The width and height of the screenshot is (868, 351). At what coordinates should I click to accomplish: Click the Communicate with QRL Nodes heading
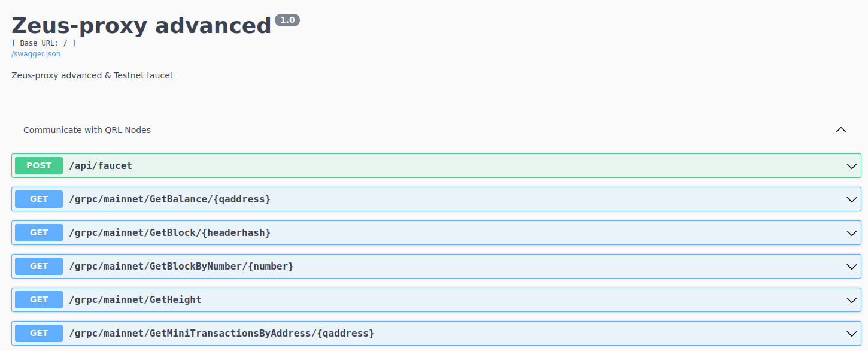point(87,130)
